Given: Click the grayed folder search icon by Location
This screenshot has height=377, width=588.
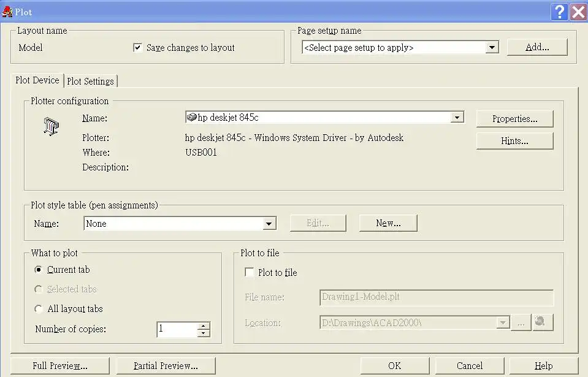Looking at the screenshot, I should tap(543, 322).
